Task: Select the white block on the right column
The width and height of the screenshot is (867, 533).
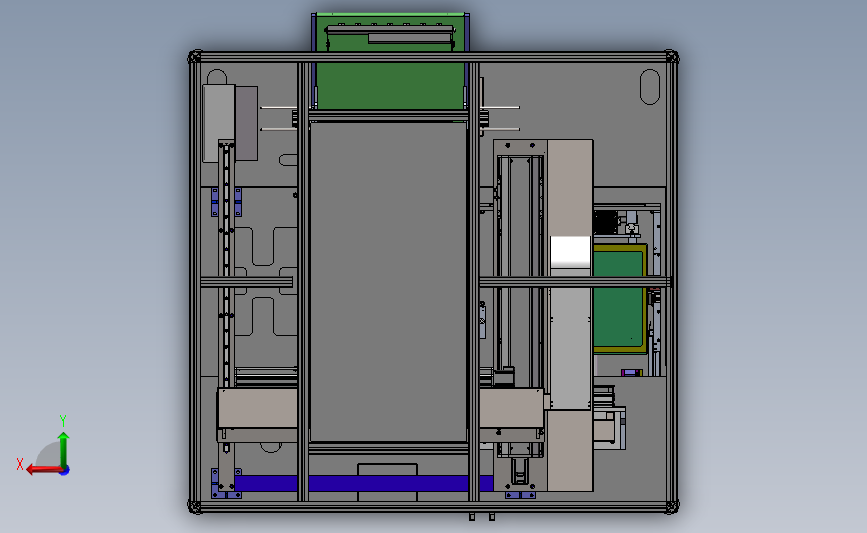Action: (570, 252)
